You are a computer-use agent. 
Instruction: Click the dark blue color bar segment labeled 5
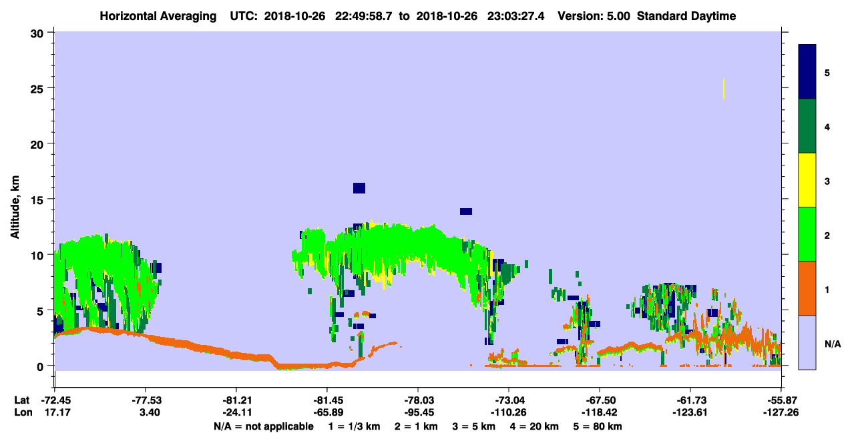click(x=807, y=72)
